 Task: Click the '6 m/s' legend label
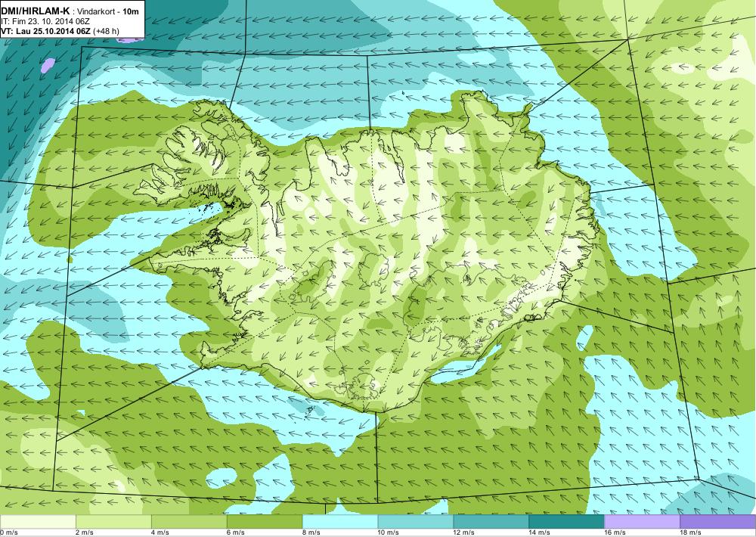click(235, 532)
